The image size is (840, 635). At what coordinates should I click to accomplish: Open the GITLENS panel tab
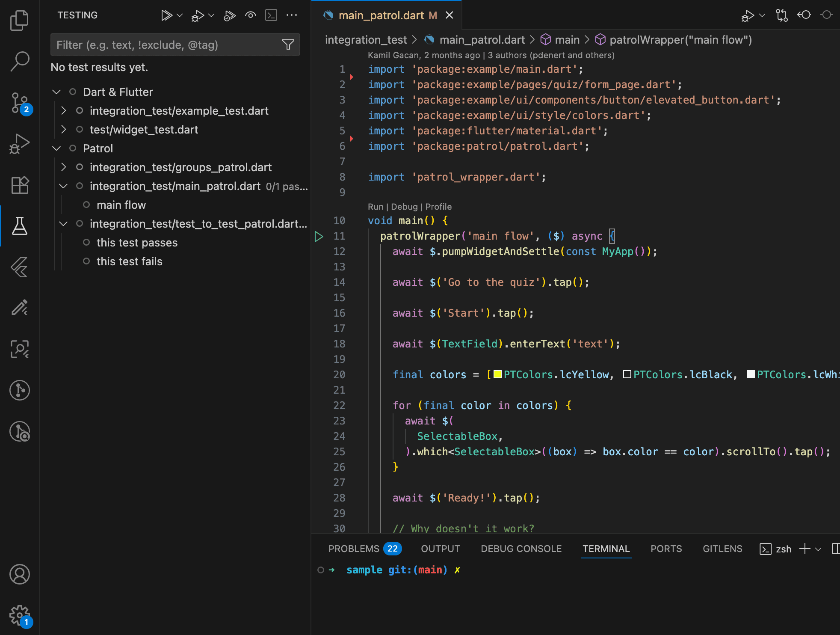click(x=722, y=549)
